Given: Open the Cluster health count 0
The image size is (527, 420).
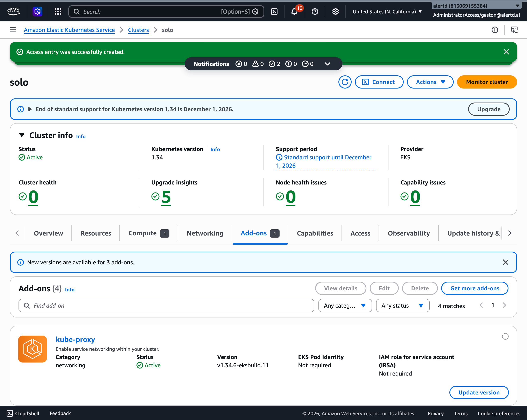Looking at the screenshot, I should (33, 197).
